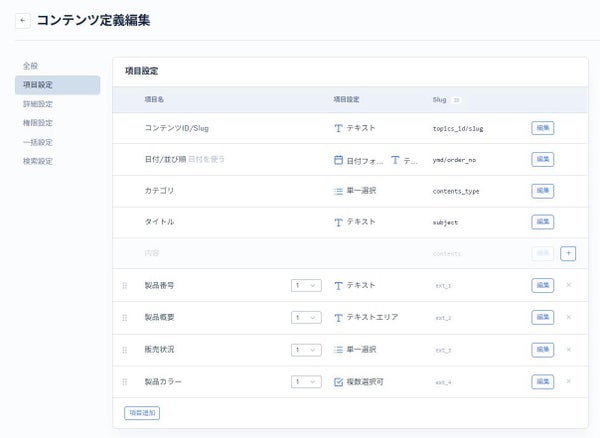This screenshot has width=600, height=438.
Task: Open 一括設定 in the sidebar
Action: point(38,142)
